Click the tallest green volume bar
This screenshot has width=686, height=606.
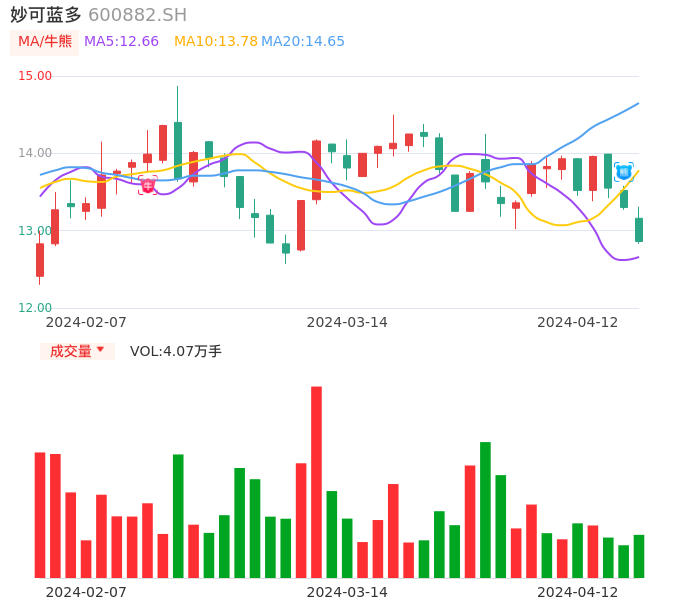tap(485, 509)
